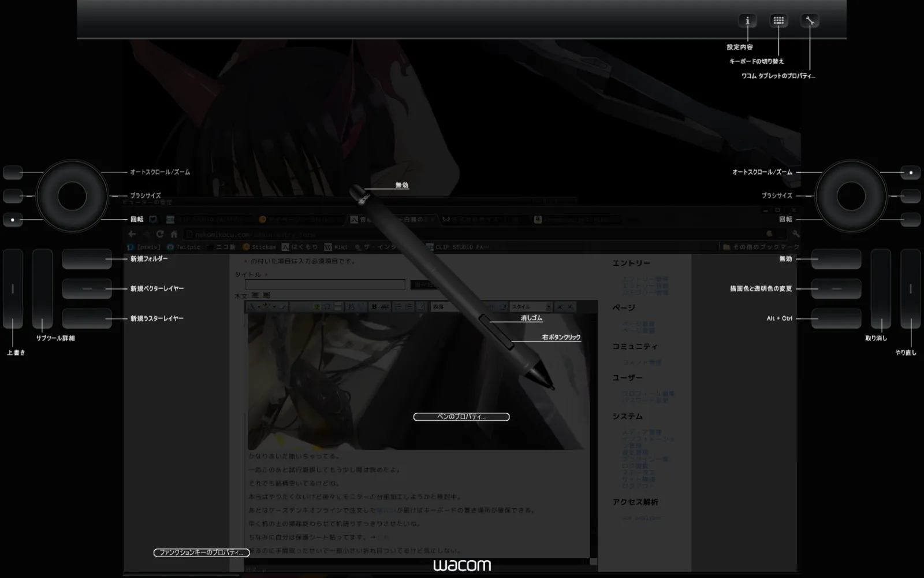Select right ring 回転 mode button
Image resolution: width=924 pixels, height=578 pixels.
(911, 220)
